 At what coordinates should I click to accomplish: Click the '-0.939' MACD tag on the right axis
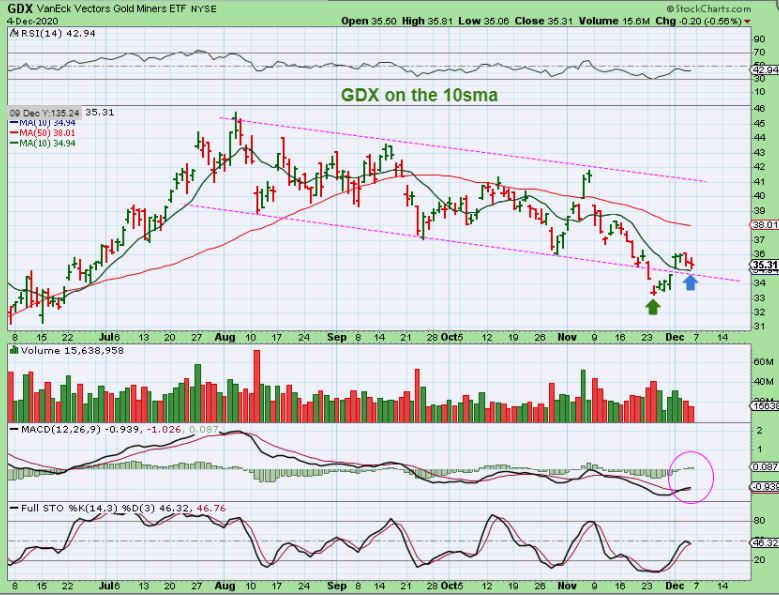765,487
